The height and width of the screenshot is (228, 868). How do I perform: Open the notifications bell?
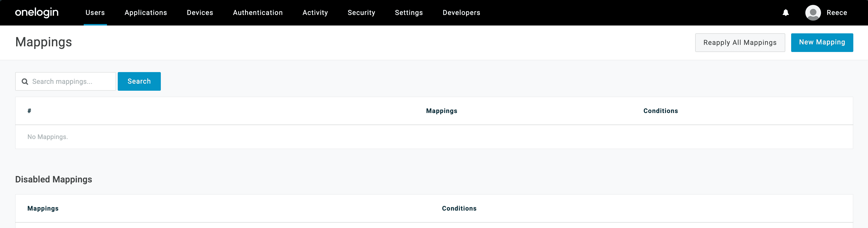[x=786, y=13]
